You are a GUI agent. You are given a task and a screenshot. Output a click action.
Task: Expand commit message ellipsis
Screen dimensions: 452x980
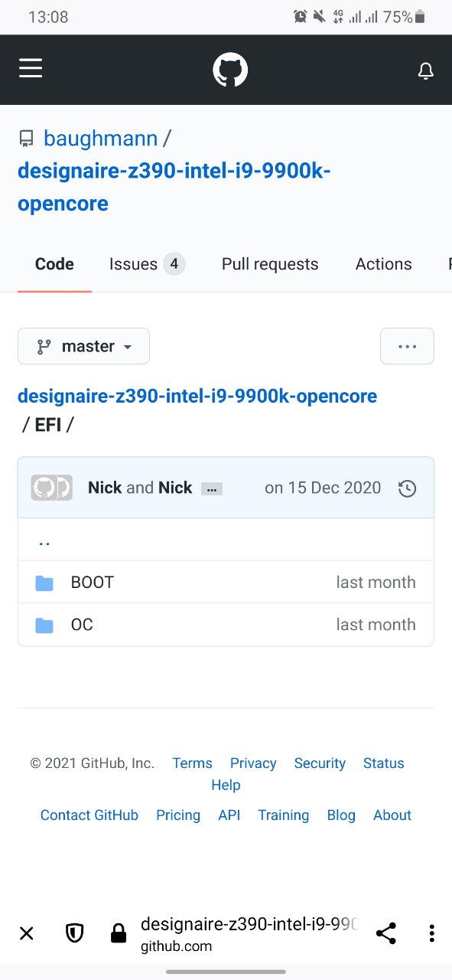point(212,489)
